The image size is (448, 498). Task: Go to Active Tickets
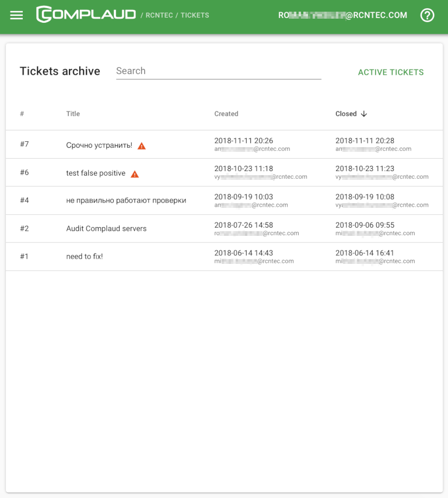pos(391,72)
